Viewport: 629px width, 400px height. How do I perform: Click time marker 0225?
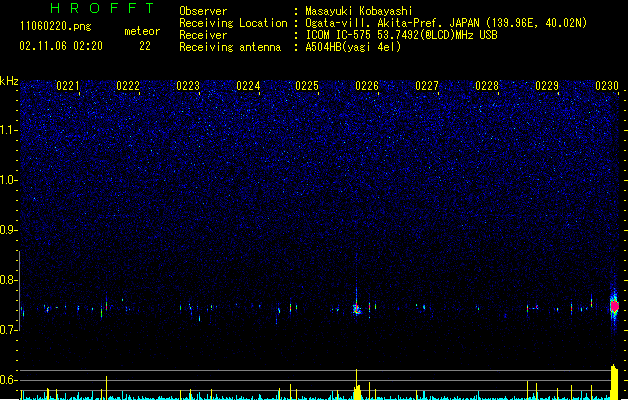coord(307,86)
